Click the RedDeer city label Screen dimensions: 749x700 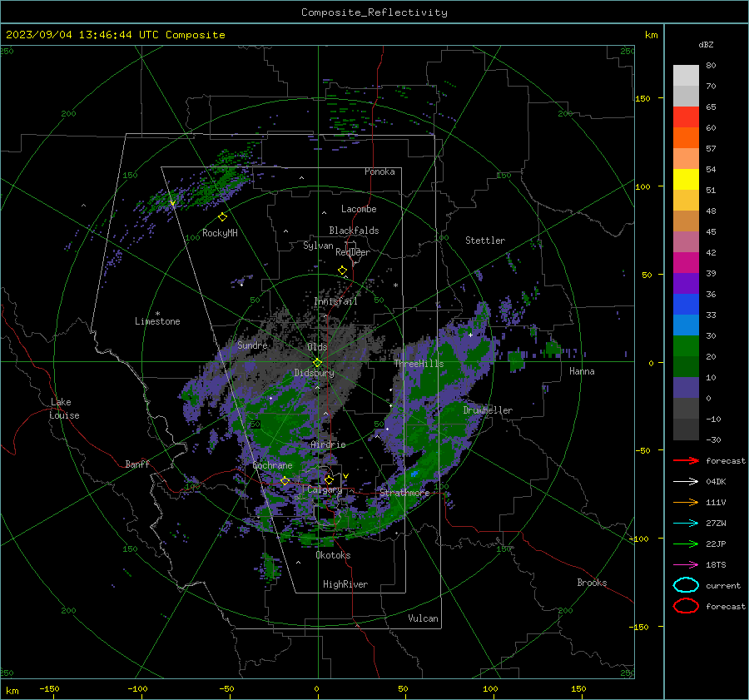(x=353, y=252)
